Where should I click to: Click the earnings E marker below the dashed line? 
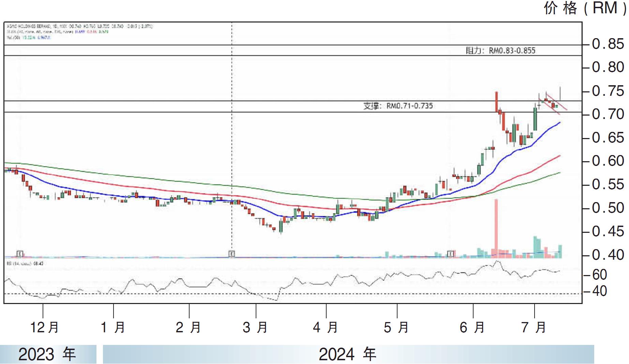(x=231, y=254)
